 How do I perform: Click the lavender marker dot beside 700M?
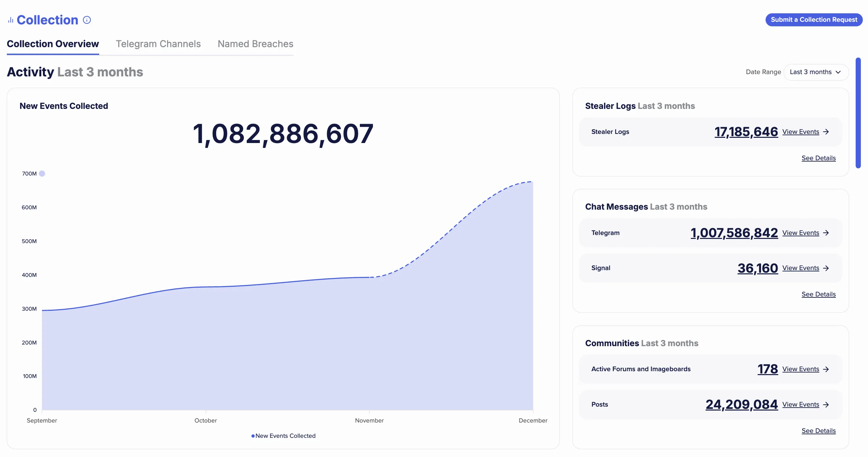[42, 174]
